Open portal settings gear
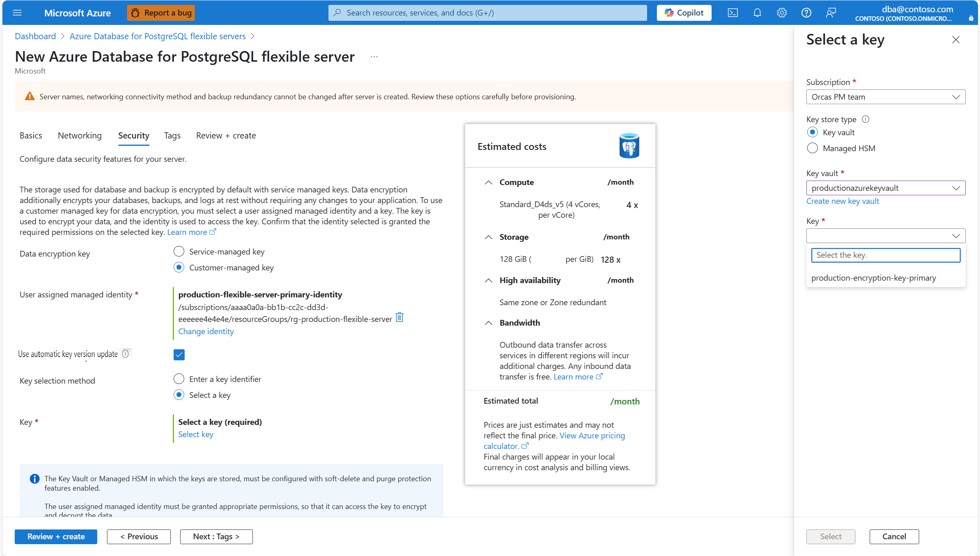This screenshot has width=980, height=556. [781, 13]
